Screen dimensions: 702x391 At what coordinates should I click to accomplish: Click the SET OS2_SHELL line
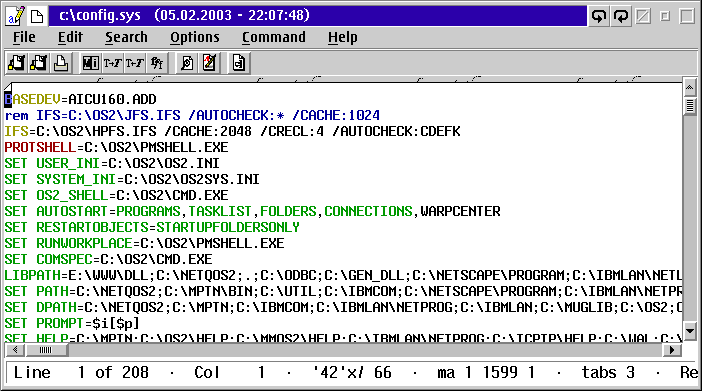coord(116,195)
